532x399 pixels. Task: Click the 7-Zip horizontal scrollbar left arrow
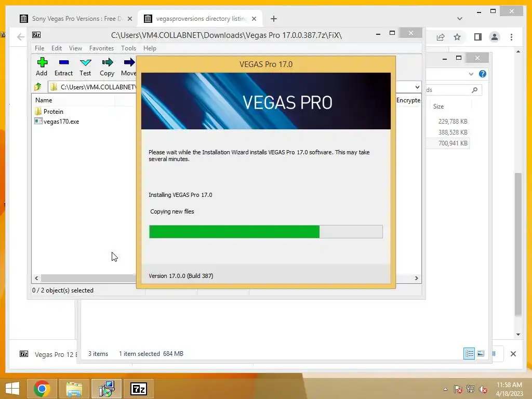click(37, 278)
